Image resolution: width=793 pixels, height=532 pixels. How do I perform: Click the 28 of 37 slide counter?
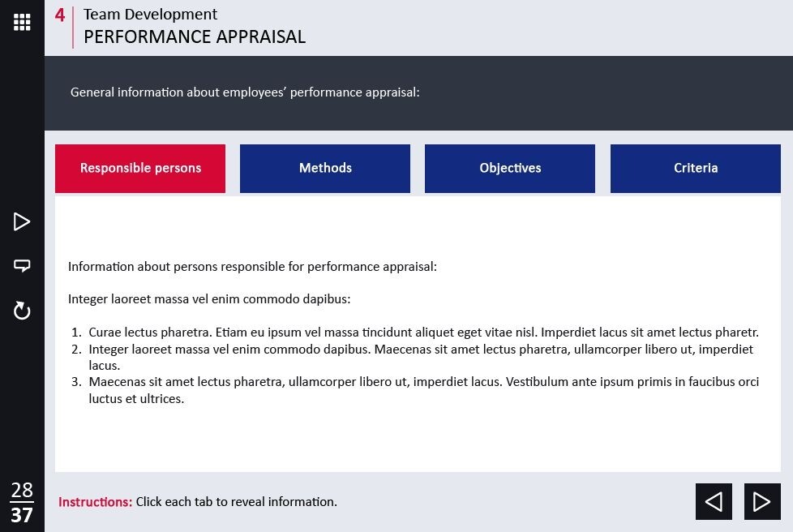click(22, 502)
